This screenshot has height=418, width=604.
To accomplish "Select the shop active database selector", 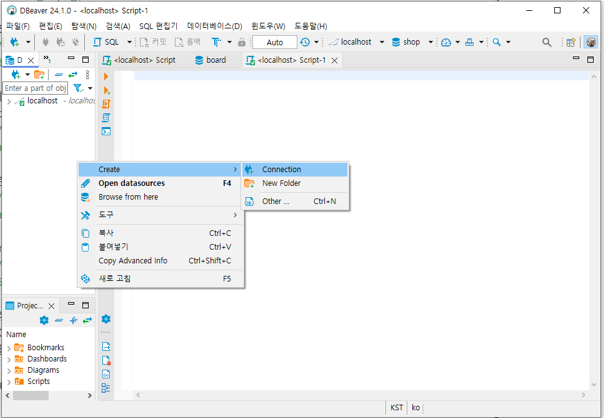I will (x=406, y=42).
